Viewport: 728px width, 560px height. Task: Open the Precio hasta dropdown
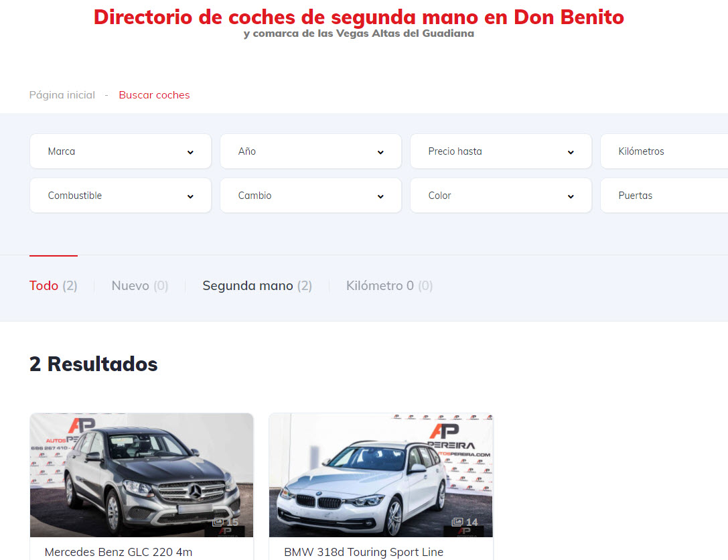(x=501, y=151)
